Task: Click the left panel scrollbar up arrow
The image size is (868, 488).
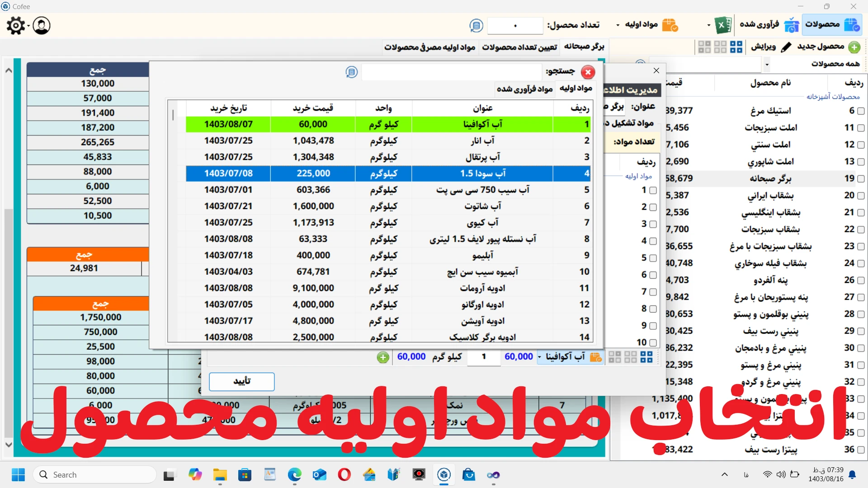Action: [8, 70]
